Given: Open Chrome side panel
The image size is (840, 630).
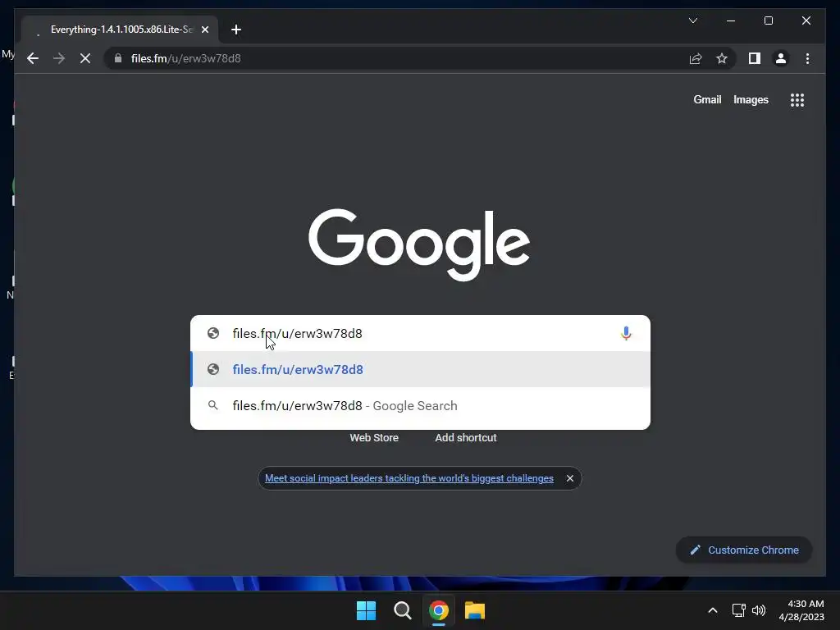Looking at the screenshot, I should pos(755,58).
